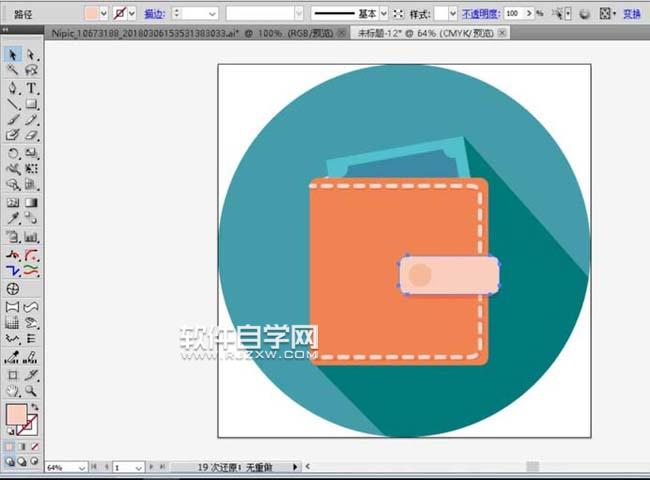650x480 pixels.
Task: Open artboard number dropdown
Action: click(139, 468)
